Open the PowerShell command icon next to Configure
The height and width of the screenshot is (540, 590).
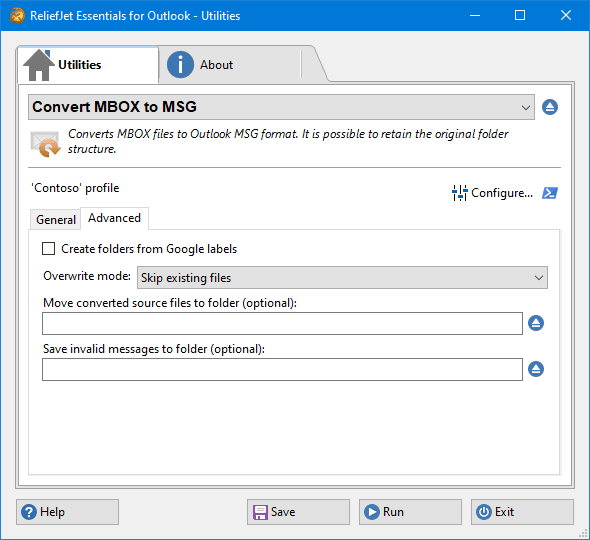coord(550,193)
